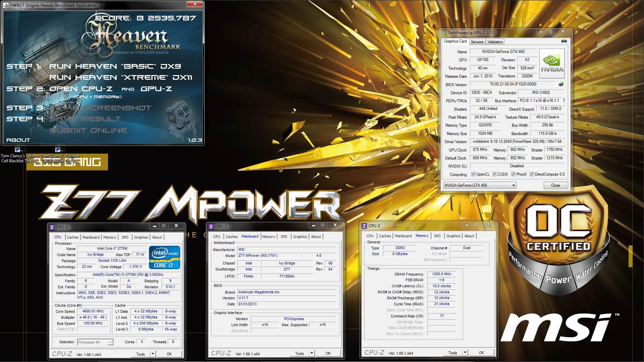Expand Tools dropdown arrow in Mainboard window
The height and width of the screenshot is (362, 644).
point(312,353)
